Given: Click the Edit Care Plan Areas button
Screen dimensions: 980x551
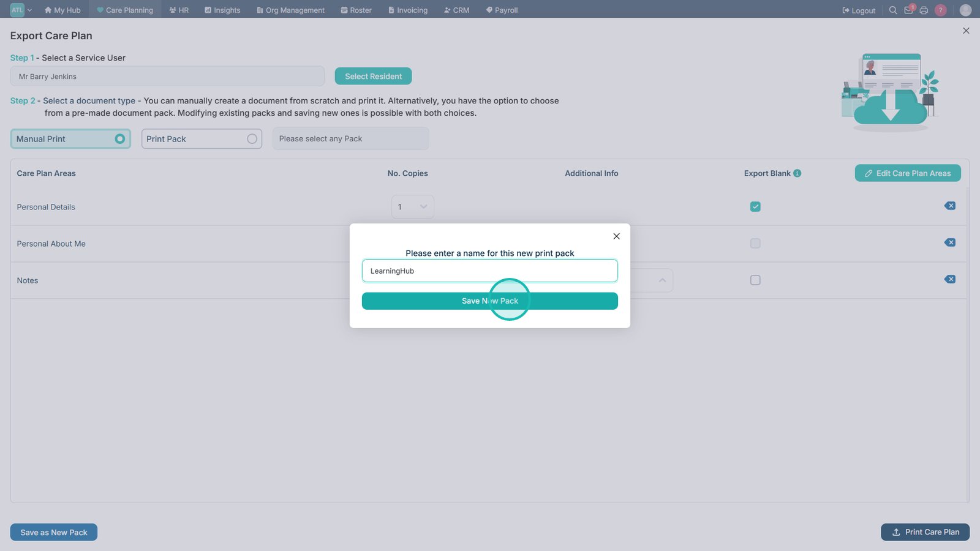Looking at the screenshot, I should click(x=908, y=173).
